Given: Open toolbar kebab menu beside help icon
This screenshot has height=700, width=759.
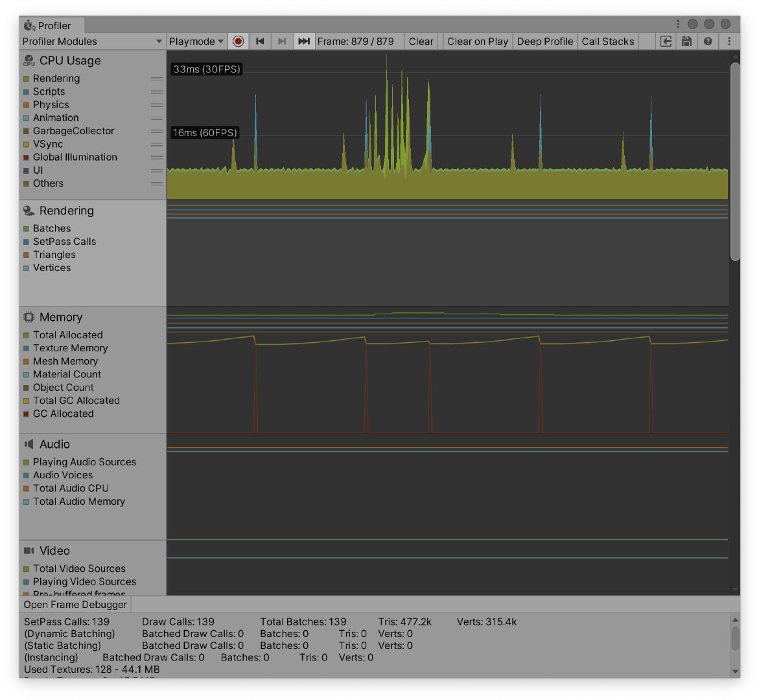Looking at the screenshot, I should (729, 41).
